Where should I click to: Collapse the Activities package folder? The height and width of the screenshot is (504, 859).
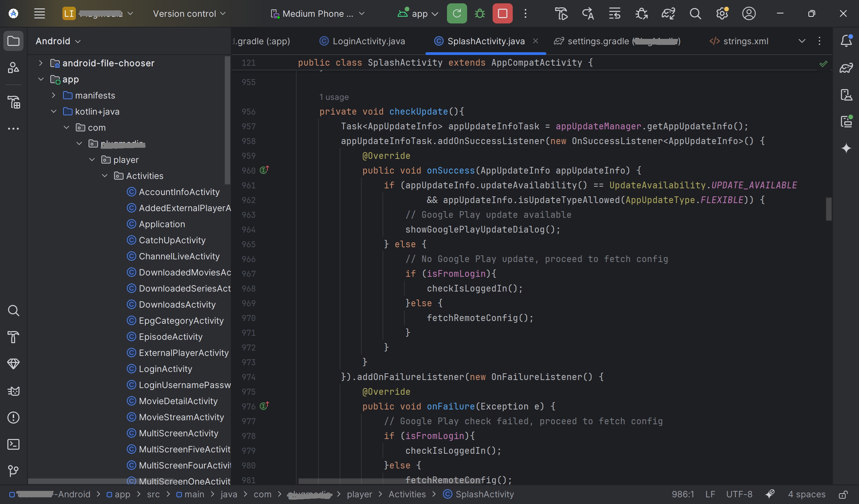point(105,176)
